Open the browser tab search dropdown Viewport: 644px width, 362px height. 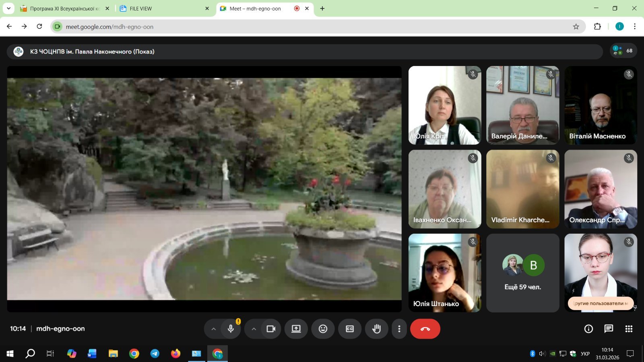pyautogui.click(x=8, y=8)
